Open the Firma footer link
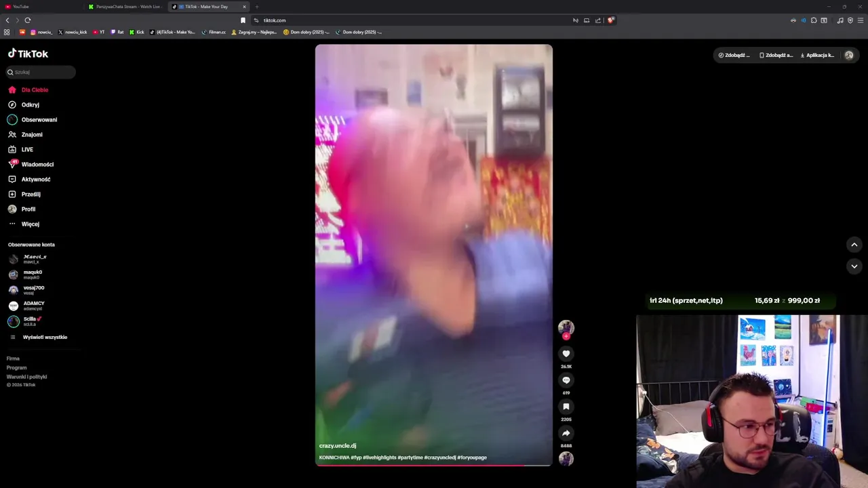This screenshot has width=868, height=488. 13,358
